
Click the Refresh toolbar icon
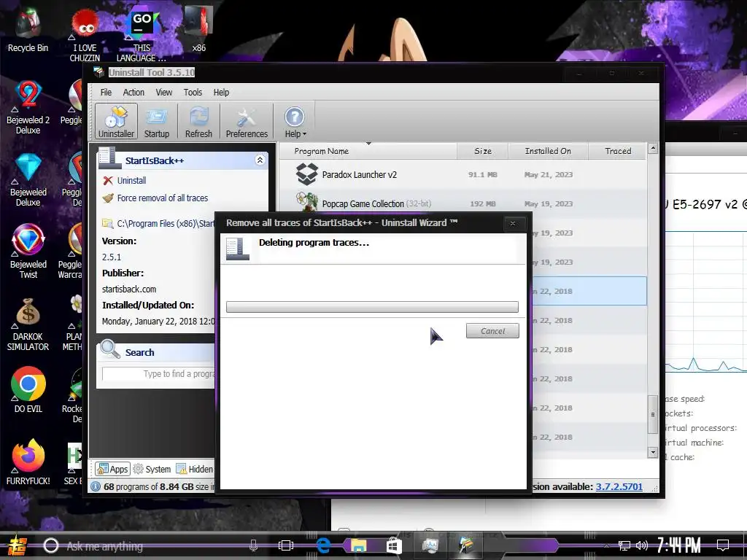point(198,122)
